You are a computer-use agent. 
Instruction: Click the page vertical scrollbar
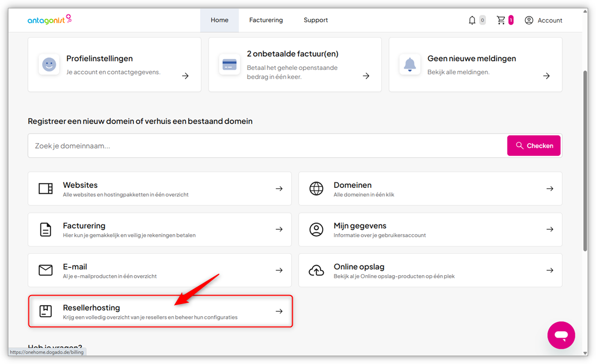point(585,158)
